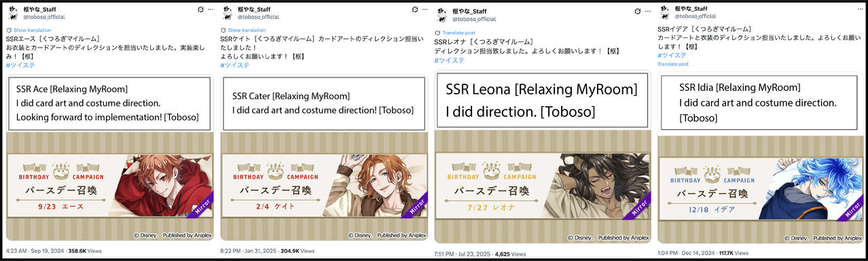Viewport: 868px width, 261px height.
Task: Click the profile avatar on the Leona post
Action: 441,15
